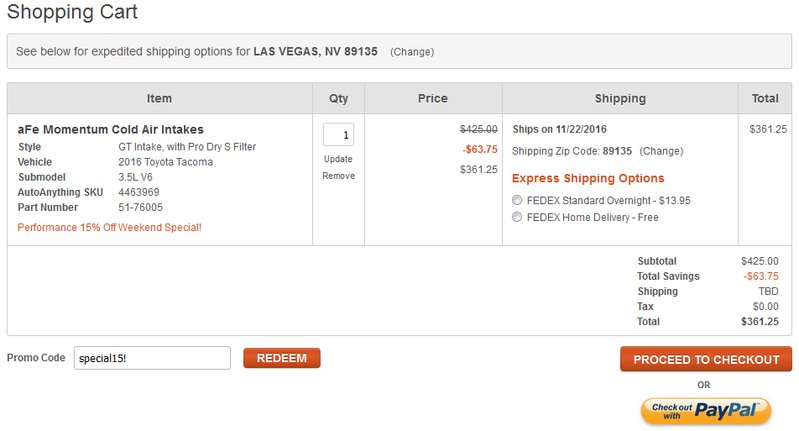The height and width of the screenshot is (431, 799).
Task: Update the item quantity
Action: tap(338, 159)
